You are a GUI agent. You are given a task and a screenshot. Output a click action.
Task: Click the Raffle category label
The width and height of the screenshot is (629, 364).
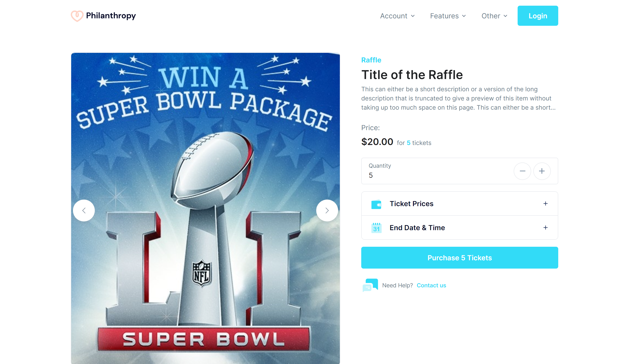coord(371,60)
